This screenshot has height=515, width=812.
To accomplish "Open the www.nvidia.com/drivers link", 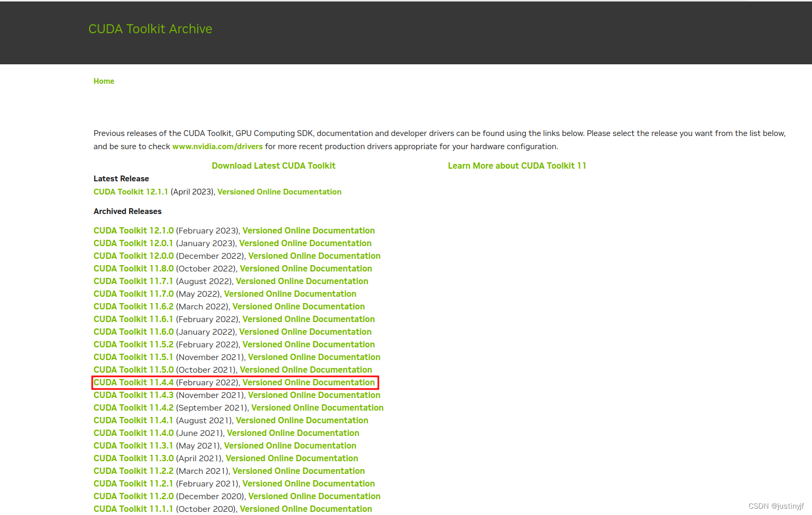I will [217, 147].
